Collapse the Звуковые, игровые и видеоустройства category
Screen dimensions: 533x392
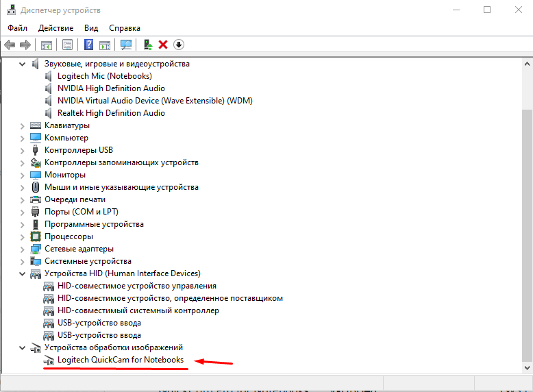(22, 64)
